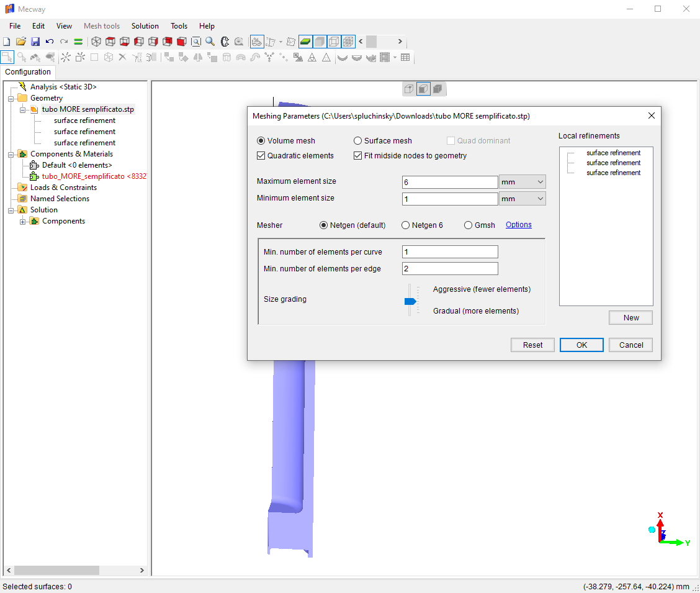This screenshot has height=593, width=700.
Task: Click the Maximum element size input field
Action: point(450,182)
